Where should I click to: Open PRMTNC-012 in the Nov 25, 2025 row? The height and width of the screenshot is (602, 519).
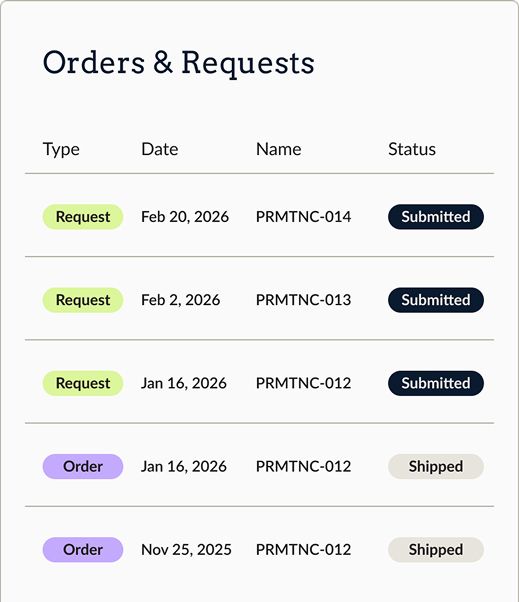(x=303, y=550)
